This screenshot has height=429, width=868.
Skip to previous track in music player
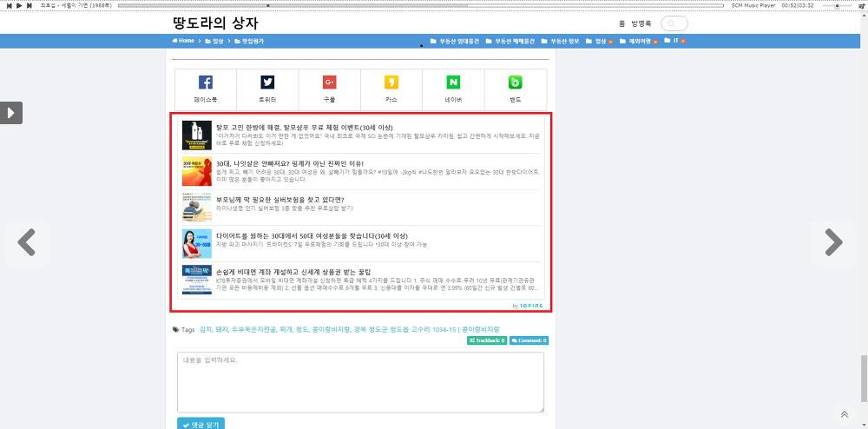(10, 5)
